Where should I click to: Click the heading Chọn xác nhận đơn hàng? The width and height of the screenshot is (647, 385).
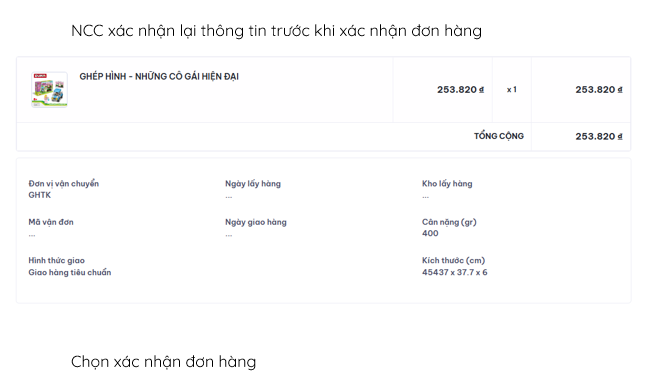(x=163, y=362)
